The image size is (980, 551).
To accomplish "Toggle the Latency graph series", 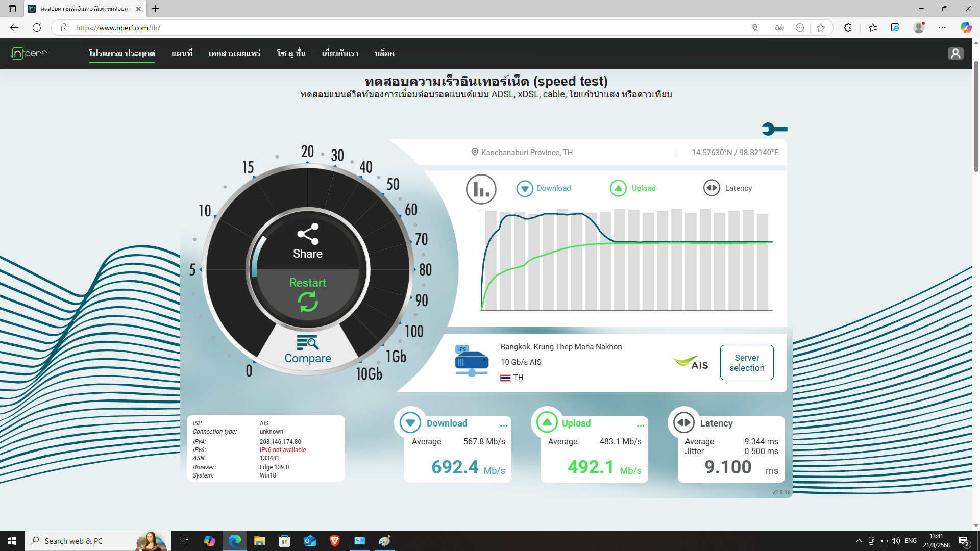I will [x=727, y=188].
